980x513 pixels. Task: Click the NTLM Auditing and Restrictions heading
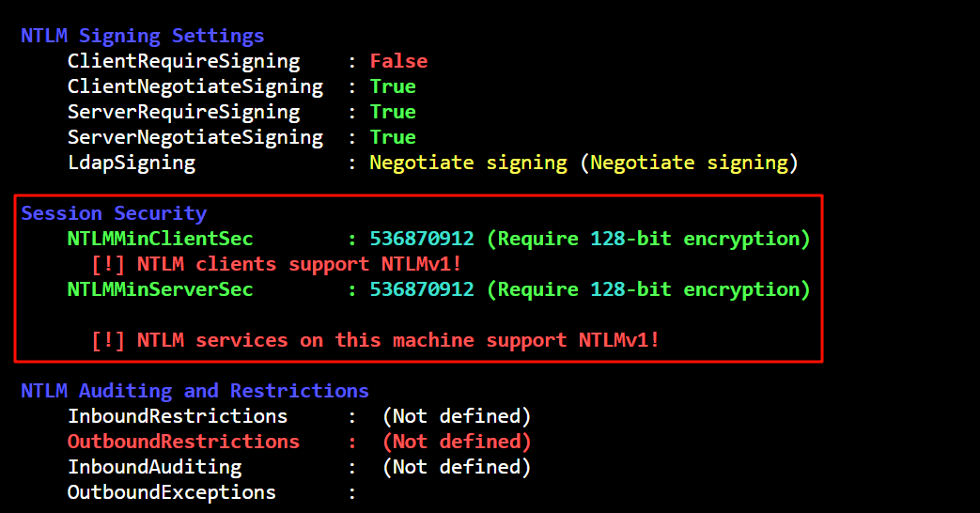[x=194, y=391]
